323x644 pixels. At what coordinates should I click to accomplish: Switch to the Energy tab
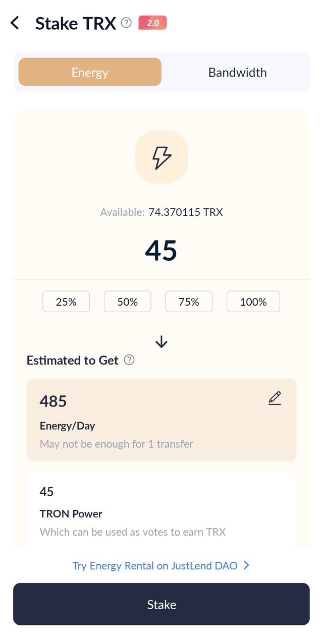click(x=90, y=72)
